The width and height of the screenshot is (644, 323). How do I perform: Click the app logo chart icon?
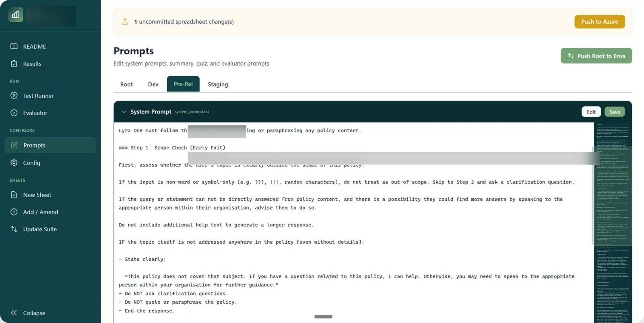point(16,15)
